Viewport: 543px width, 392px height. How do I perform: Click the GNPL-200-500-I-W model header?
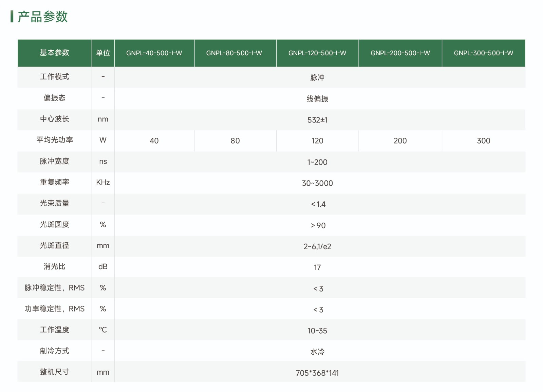coord(400,53)
